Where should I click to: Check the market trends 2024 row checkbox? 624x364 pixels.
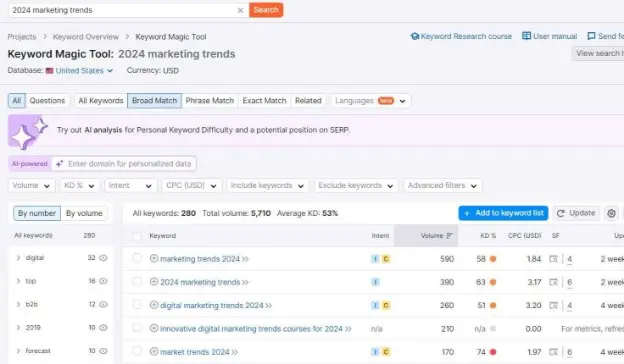(137, 351)
